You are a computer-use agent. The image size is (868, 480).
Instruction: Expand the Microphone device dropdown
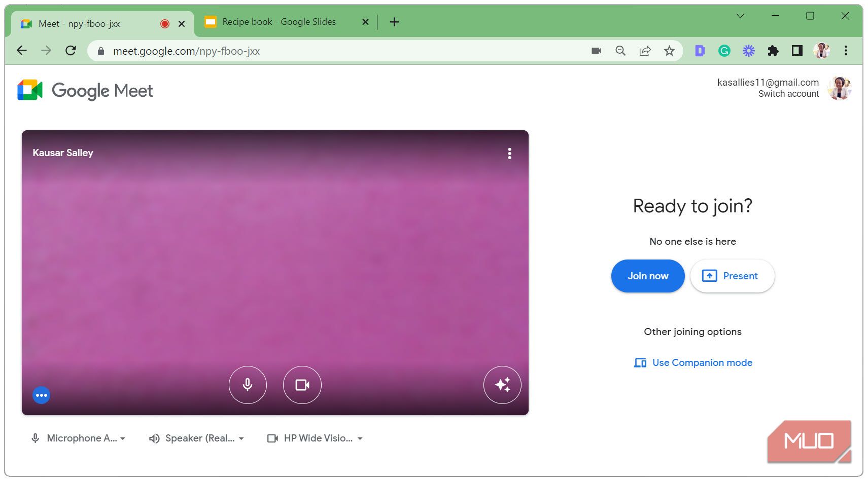pos(79,438)
